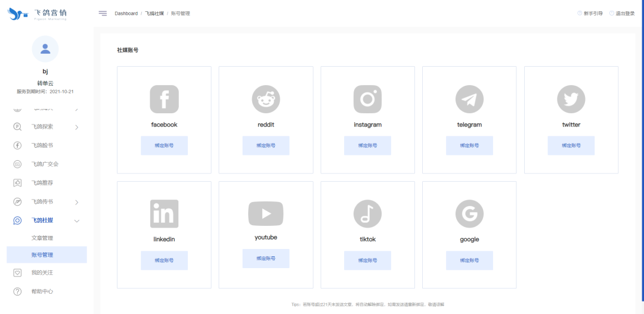Click 账号管理 breadcrumb text

click(x=181, y=13)
